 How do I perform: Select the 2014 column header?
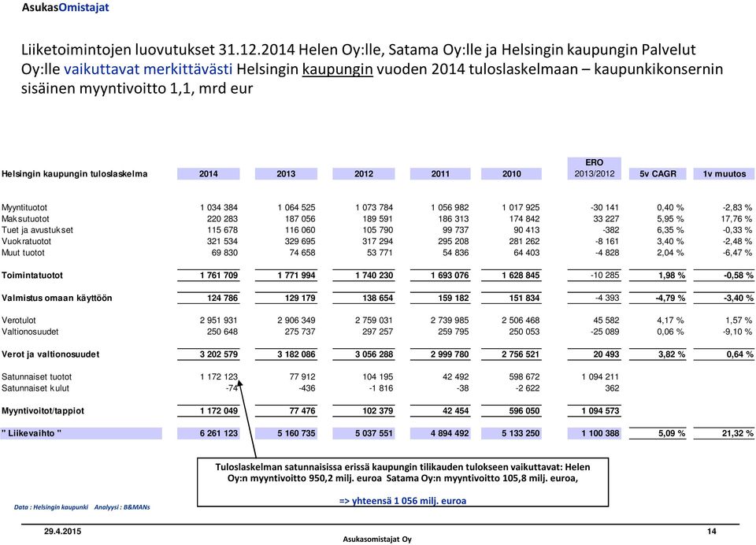tap(208, 173)
